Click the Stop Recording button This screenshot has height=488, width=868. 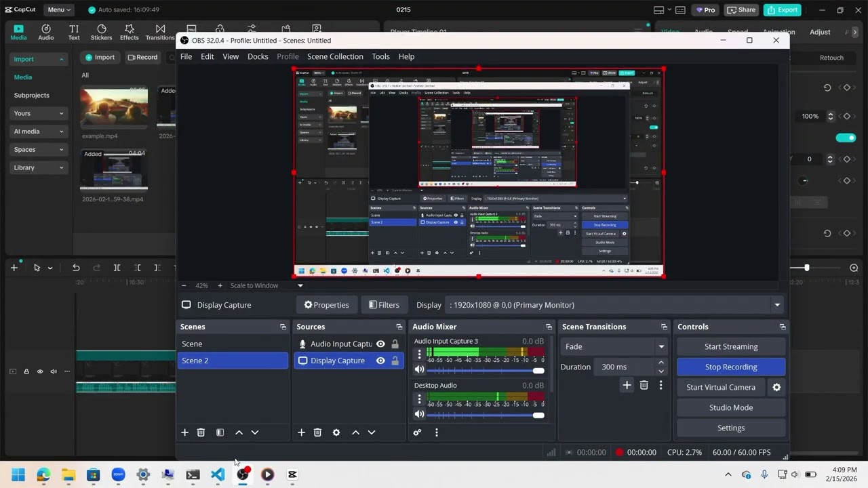(x=731, y=367)
